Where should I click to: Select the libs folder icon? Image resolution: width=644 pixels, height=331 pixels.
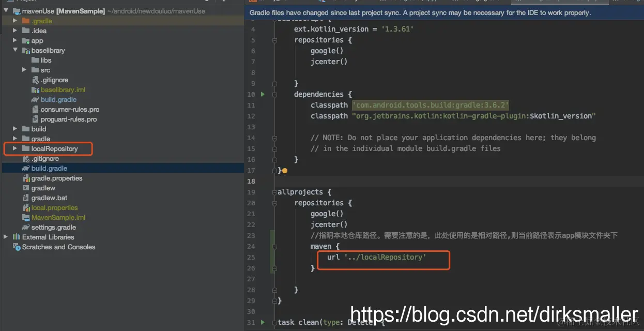point(35,60)
